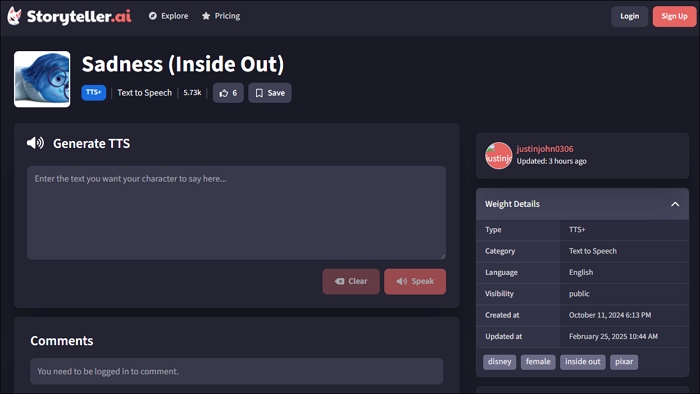This screenshot has height=394, width=700.
Task: Collapse the Weight Details panel
Action: click(x=675, y=204)
